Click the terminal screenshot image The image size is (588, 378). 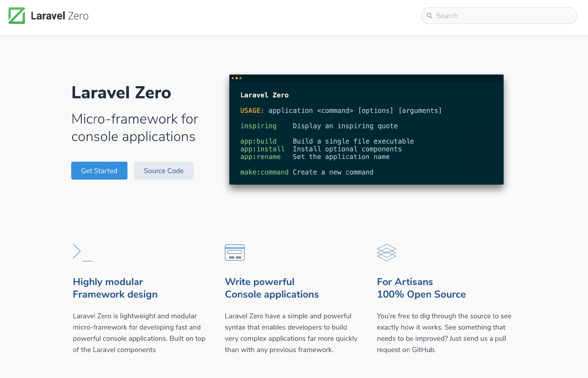[x=366, y=129]
